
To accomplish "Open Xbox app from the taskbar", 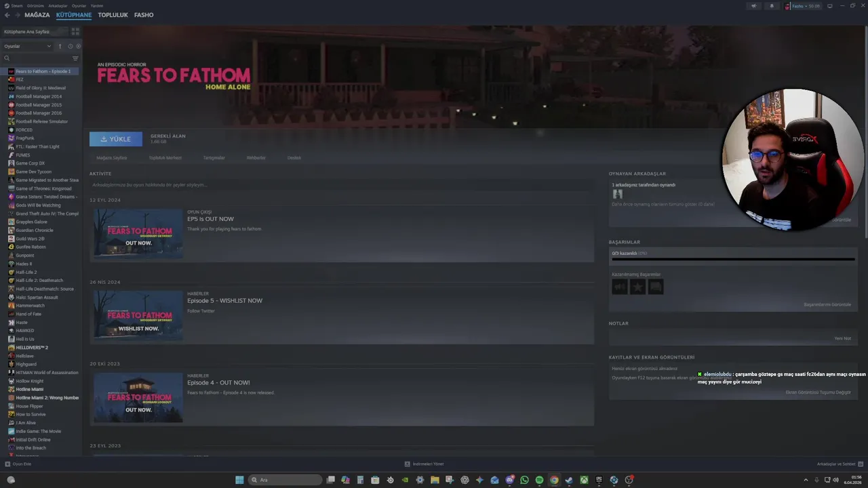I will click(x=584, y=480).
